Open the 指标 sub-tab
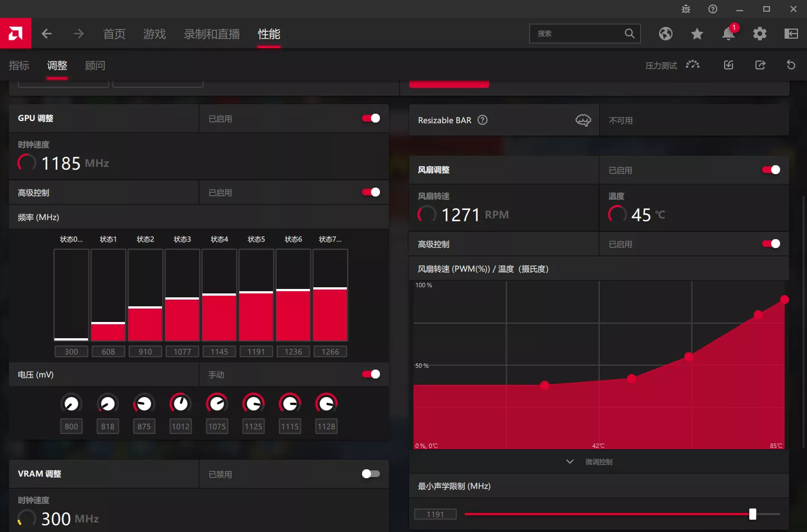The image size is (807, 532). [x=19, y=66]
